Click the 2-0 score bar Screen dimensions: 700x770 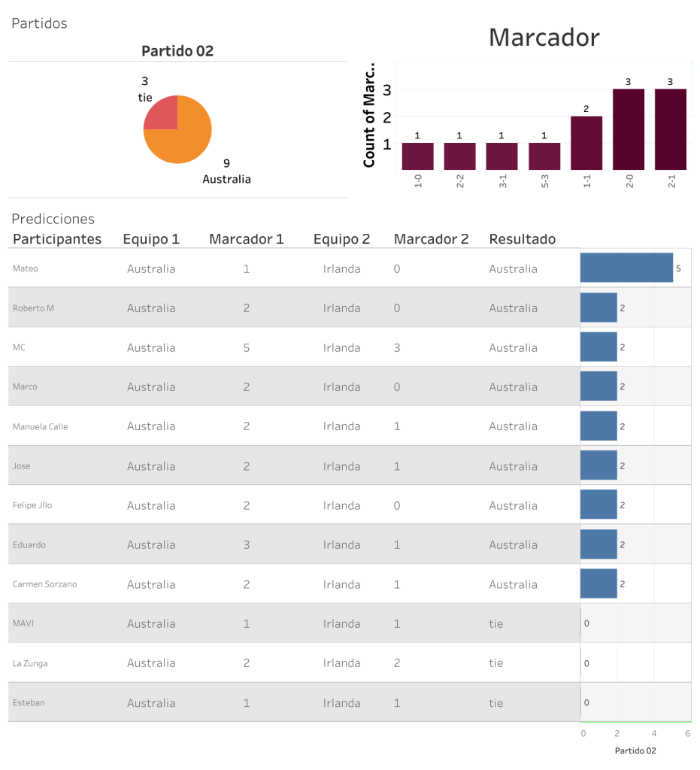[x=629, y=129]
